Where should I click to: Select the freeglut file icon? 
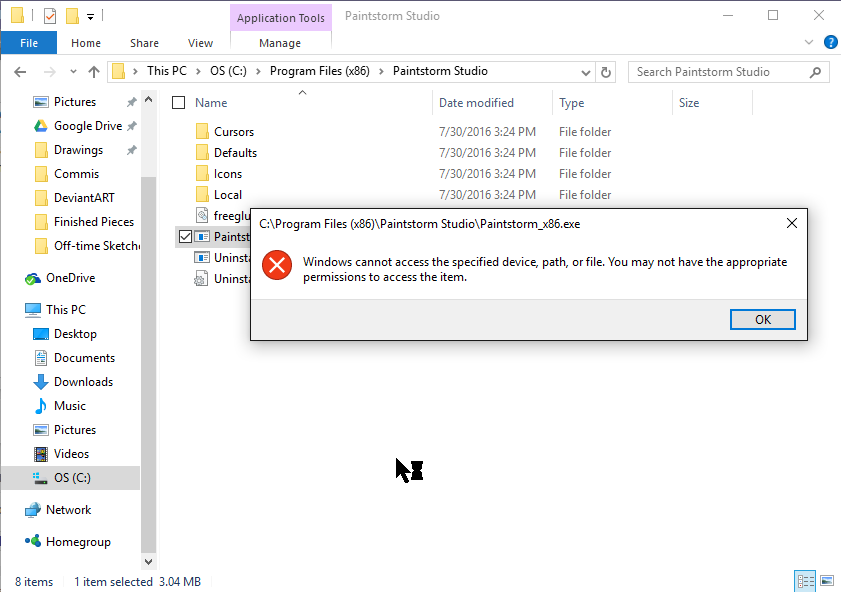[x=202, y=216]
